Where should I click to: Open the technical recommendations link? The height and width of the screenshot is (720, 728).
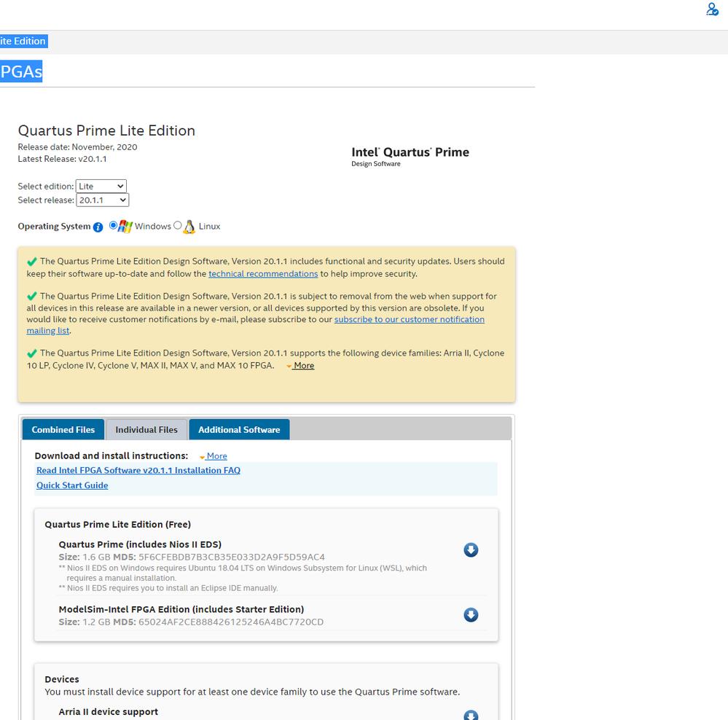[263, 274]
